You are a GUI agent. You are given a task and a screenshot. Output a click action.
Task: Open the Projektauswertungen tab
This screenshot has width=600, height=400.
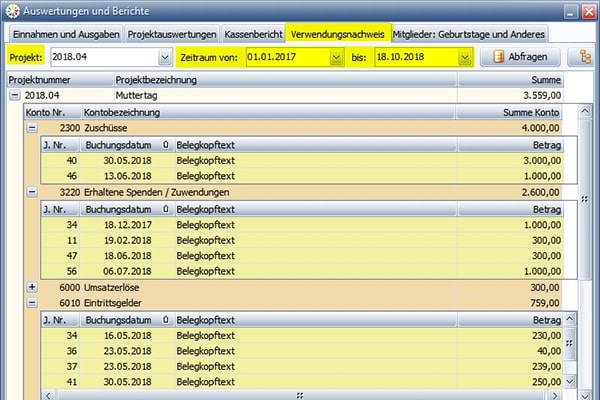coord(170,33)
